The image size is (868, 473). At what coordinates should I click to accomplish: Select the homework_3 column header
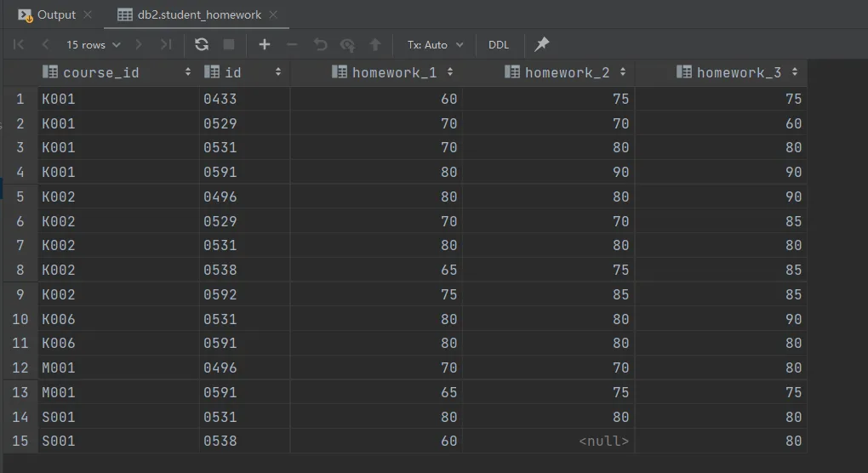(x=722, y=72)
